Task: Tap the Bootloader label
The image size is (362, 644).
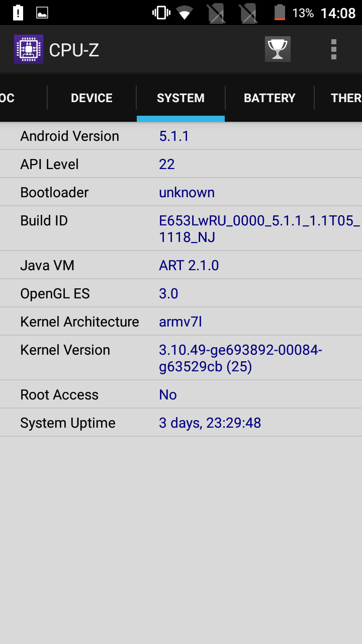Action: coord(54,192)
